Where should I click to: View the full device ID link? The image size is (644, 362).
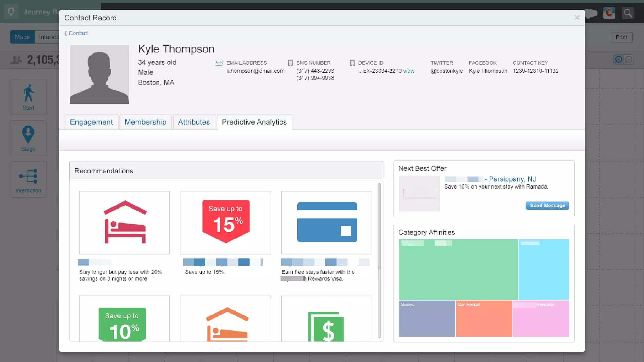[x=408, y=71]
